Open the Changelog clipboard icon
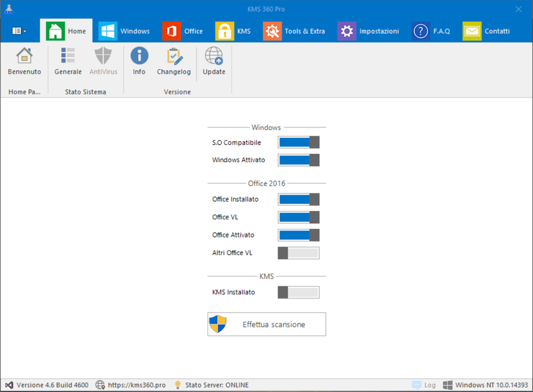The width and height of the screenshot is (533, 392). 175,56
